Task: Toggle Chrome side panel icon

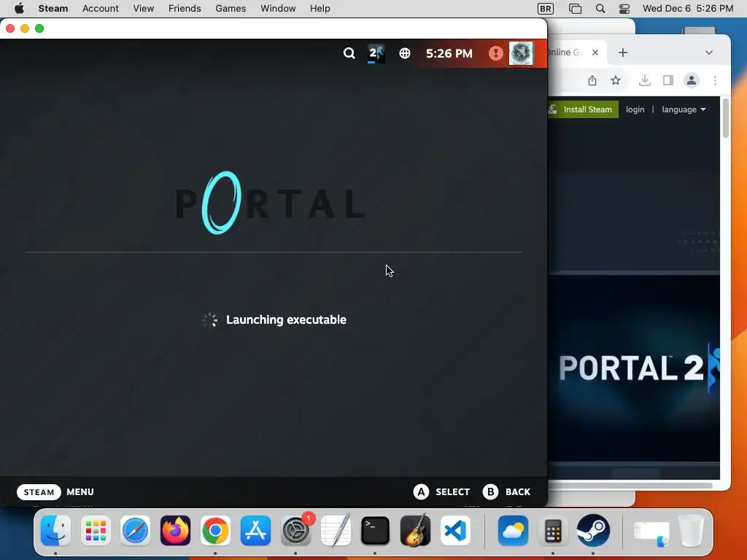Action: 668,80
